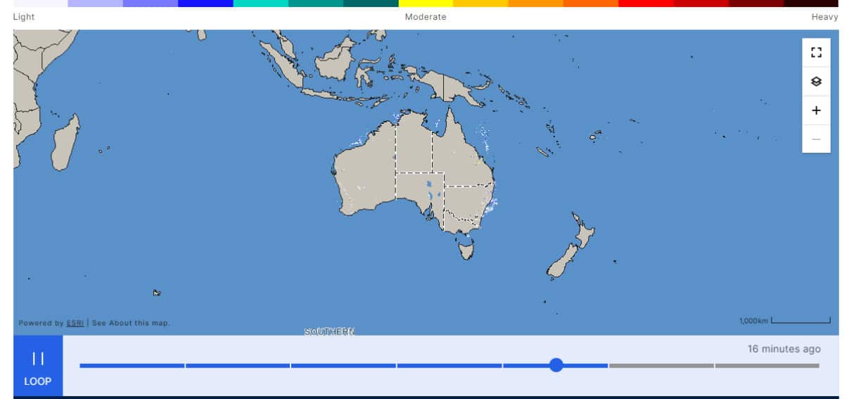Image resolution: width=868 pixels, height=399 pixels.
Task: Open the map layers selector
Action: 816,82
